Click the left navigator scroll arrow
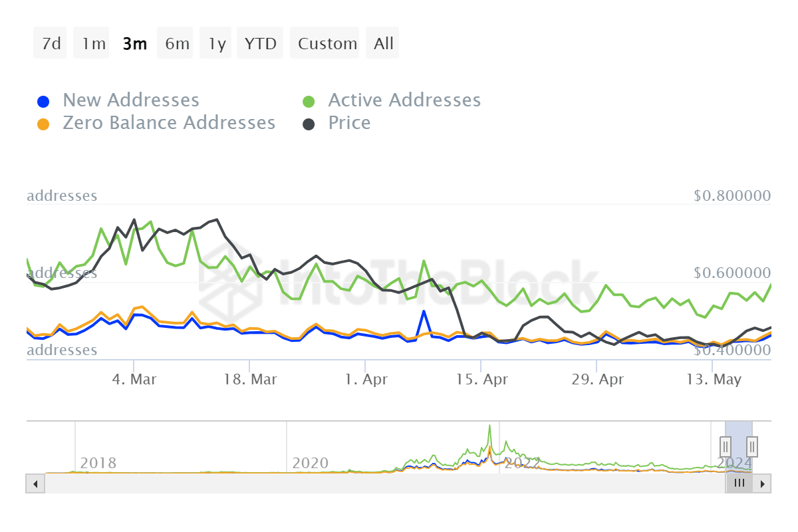 [x=35, y=483]
